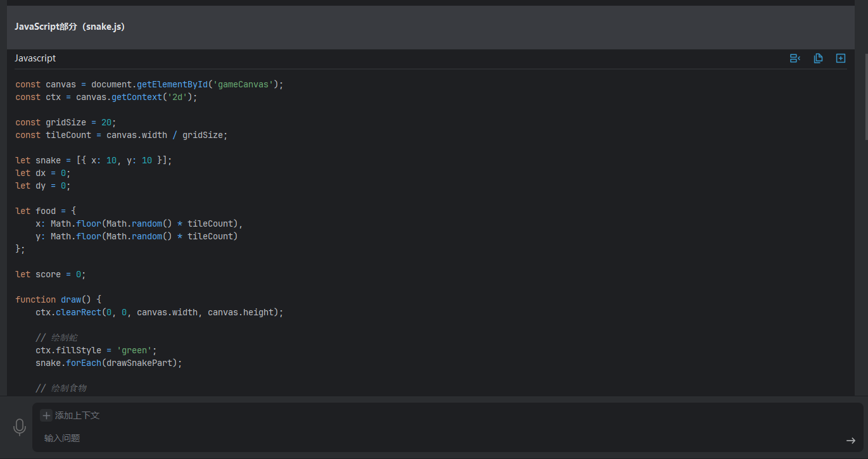Image resolution: width=868 pixels, height=459 pixels.
Task: Send the question with arrow icon
Action: click(850, 441)
